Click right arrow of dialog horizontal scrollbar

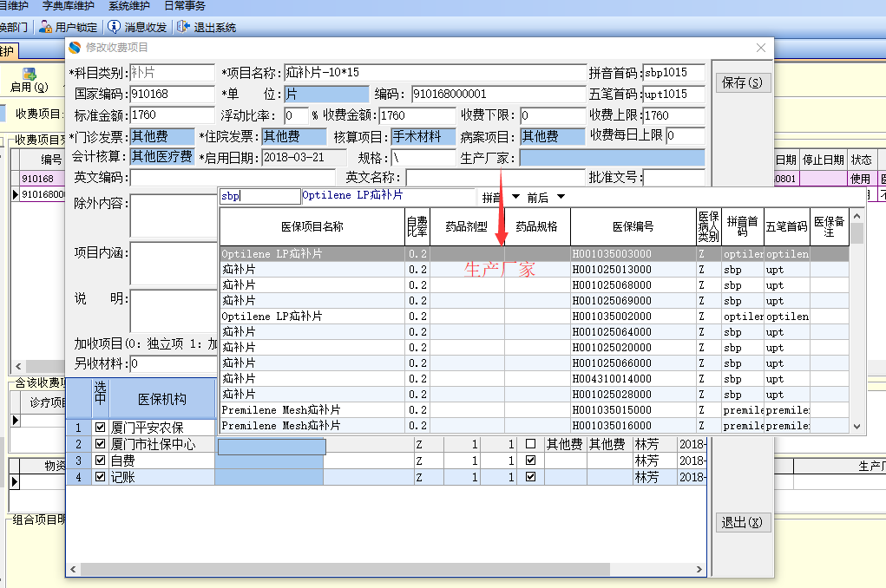pos(699,570)
